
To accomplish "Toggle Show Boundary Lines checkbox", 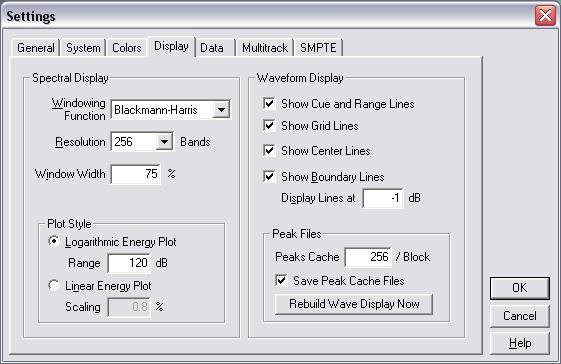I will (269, 177).
